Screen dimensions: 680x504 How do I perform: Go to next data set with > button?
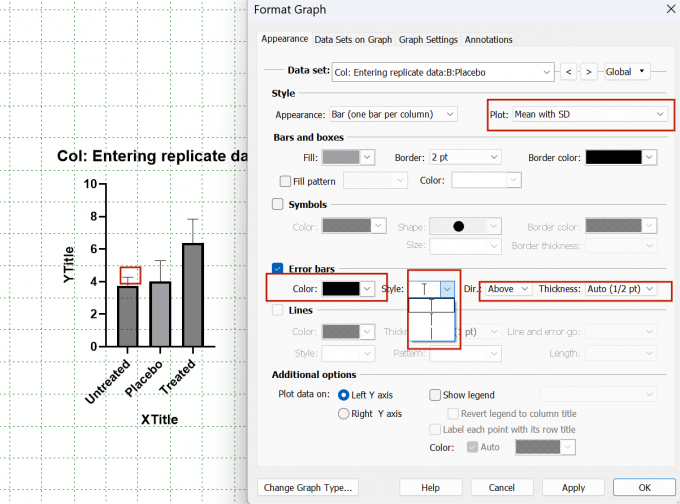588,72
